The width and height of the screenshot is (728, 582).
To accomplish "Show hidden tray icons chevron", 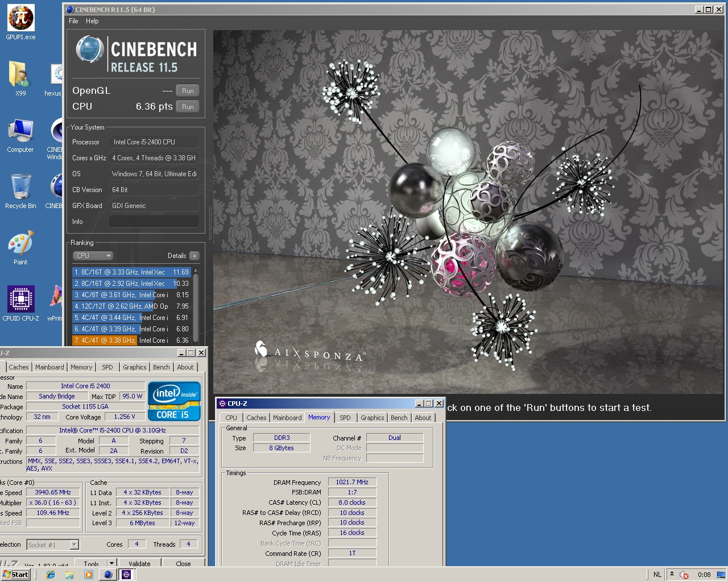I will 672,575.
